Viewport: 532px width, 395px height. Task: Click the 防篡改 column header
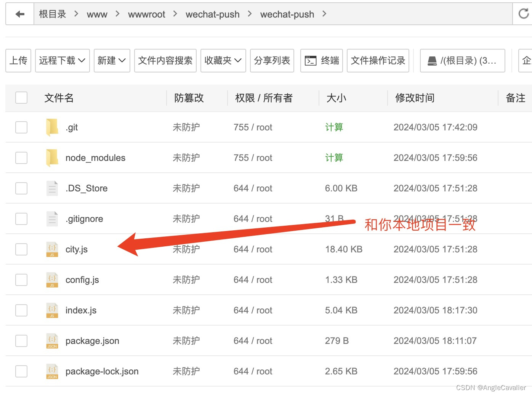point(189,98)
